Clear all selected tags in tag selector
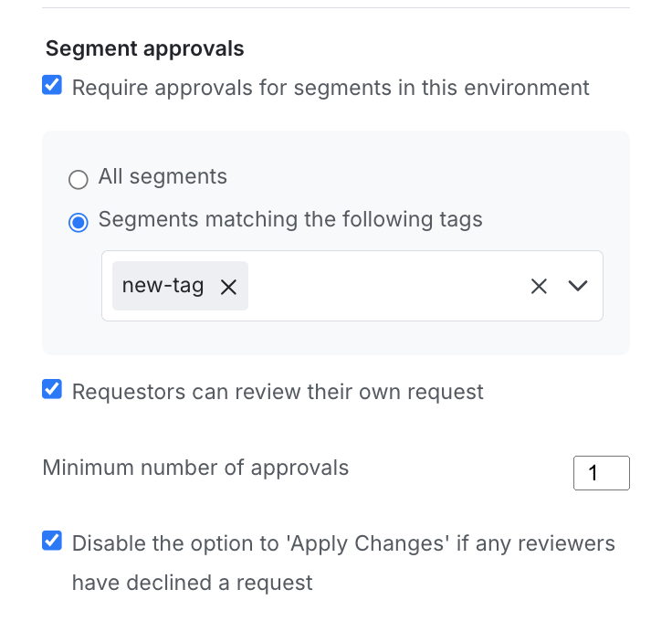 point(539,287)
